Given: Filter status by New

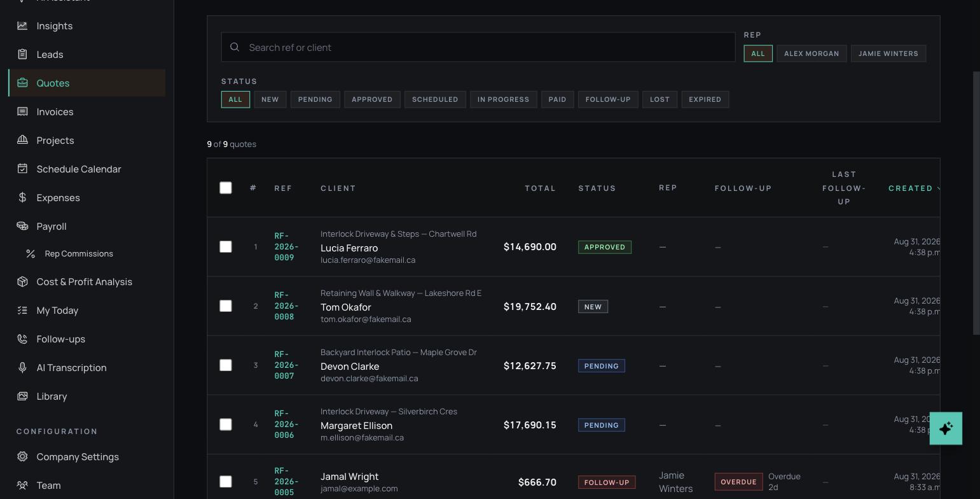Looking at the screenshot, I should coord(270,99).
